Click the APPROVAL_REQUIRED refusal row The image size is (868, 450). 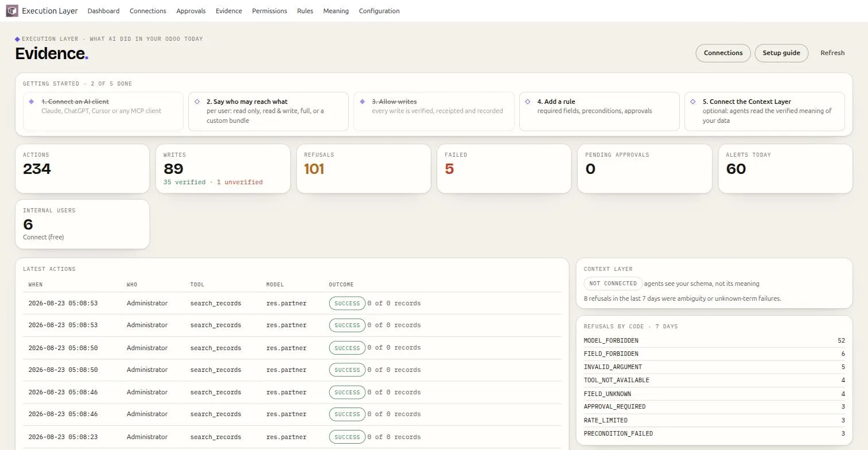coord(714,406)
